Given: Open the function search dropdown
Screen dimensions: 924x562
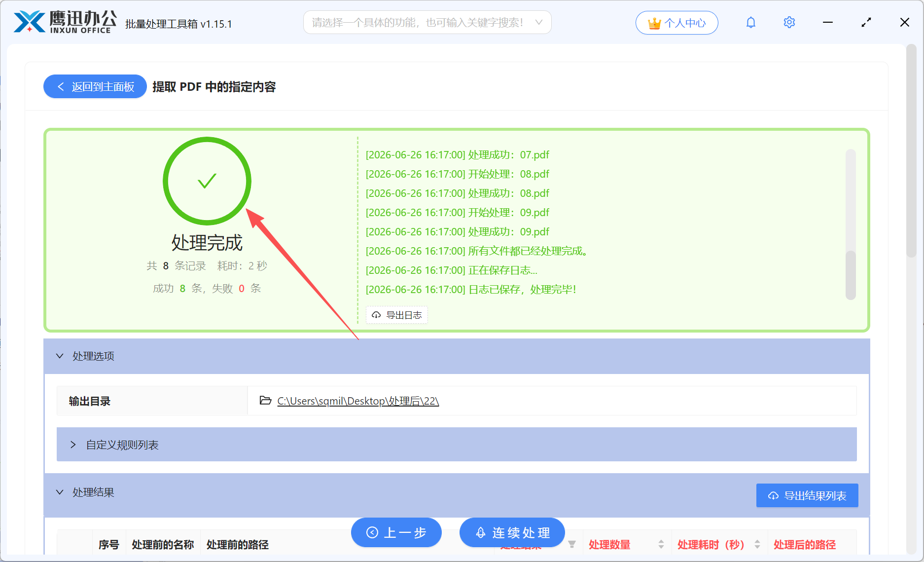Looking at the screenshot, I should (x=427, y=23).
